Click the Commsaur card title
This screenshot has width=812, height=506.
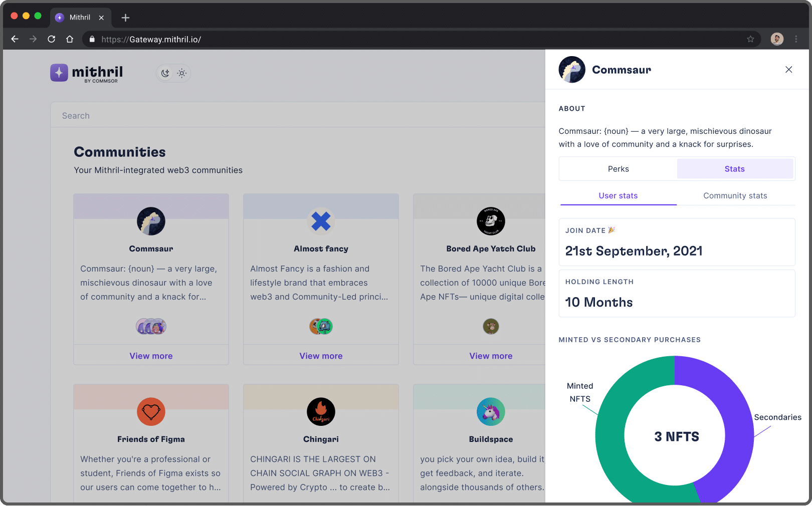click(x=151, y=248)
